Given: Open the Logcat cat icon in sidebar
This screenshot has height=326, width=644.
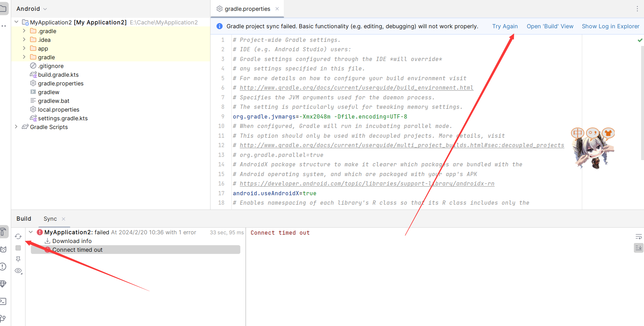Looking at the screenshot, I should point(3,248).
